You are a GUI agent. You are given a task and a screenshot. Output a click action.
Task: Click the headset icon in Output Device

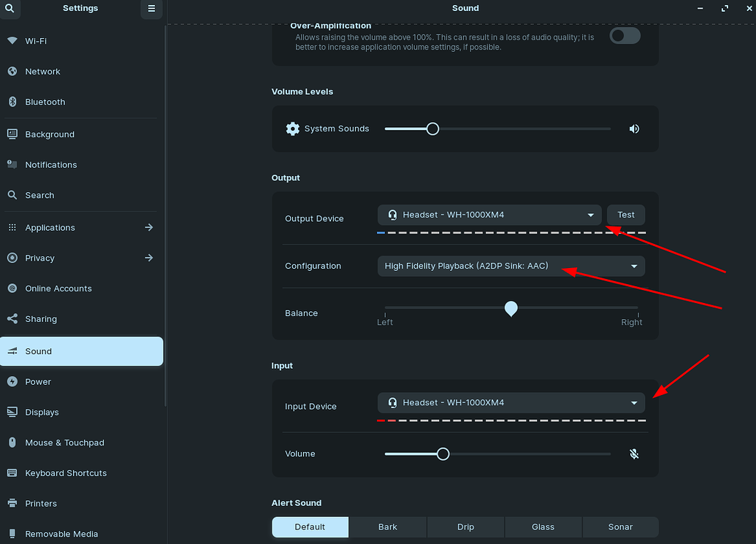pyautogui.click(x=392, y=215)
